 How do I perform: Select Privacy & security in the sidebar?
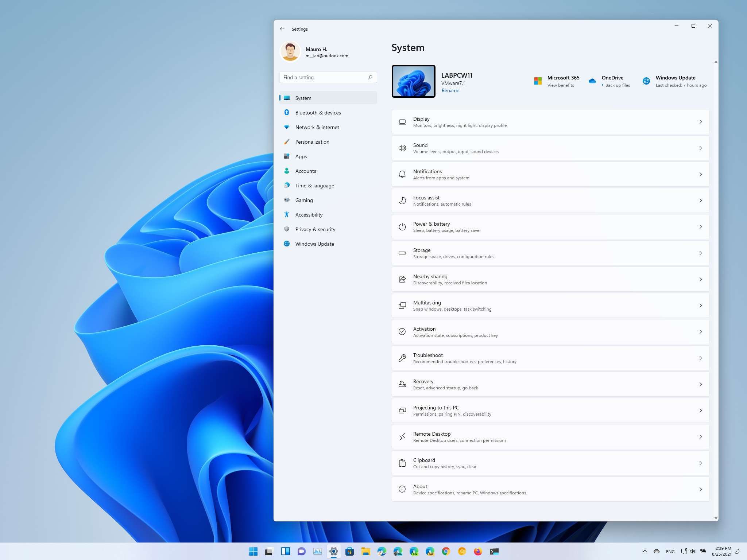coord(315,229)
